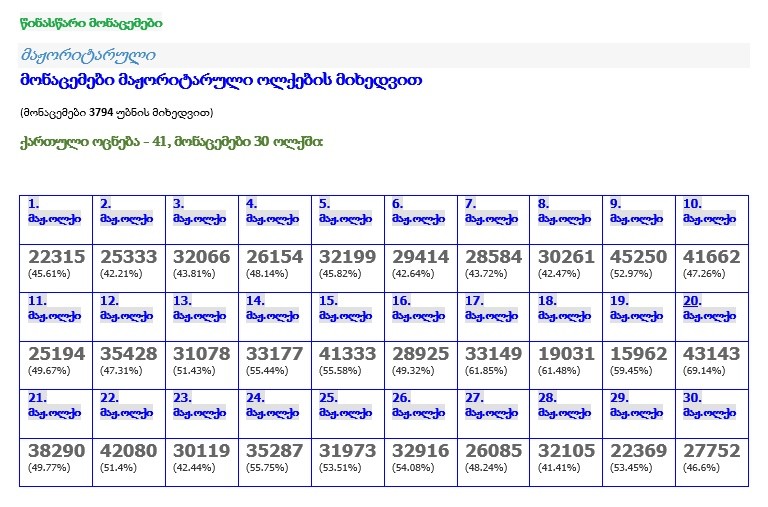The image size is (768, 507).
Task: Select vote count 22315
Action: tap(56, 257)
